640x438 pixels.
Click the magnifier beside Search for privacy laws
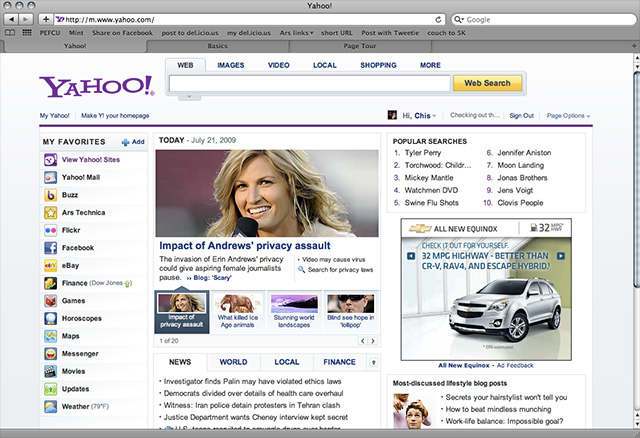click(x=302, y=269)
